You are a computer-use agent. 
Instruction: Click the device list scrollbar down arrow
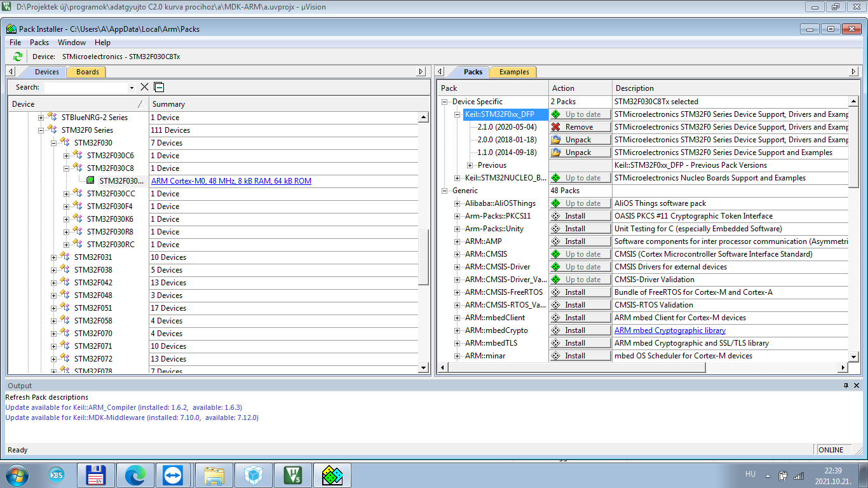[423, 367]
